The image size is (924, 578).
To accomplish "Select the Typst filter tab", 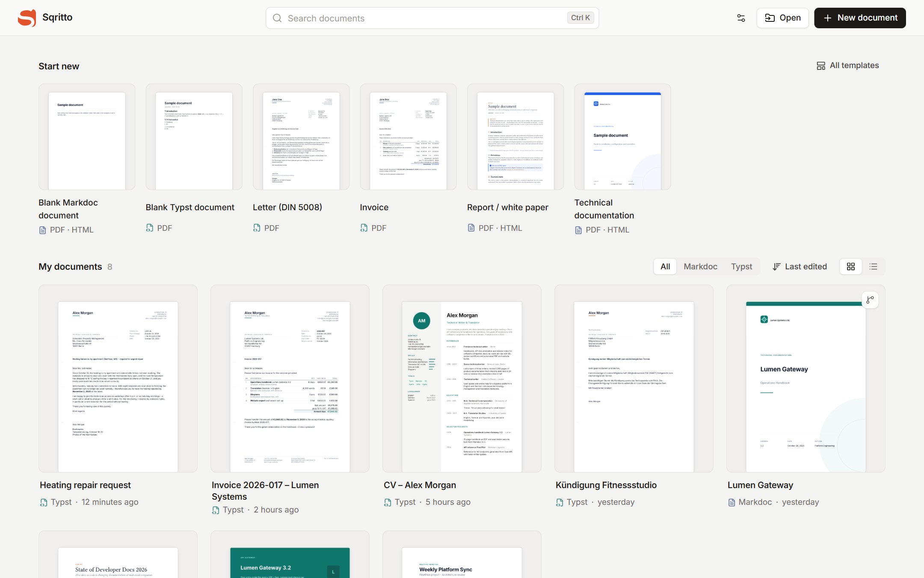I will 741,266.
